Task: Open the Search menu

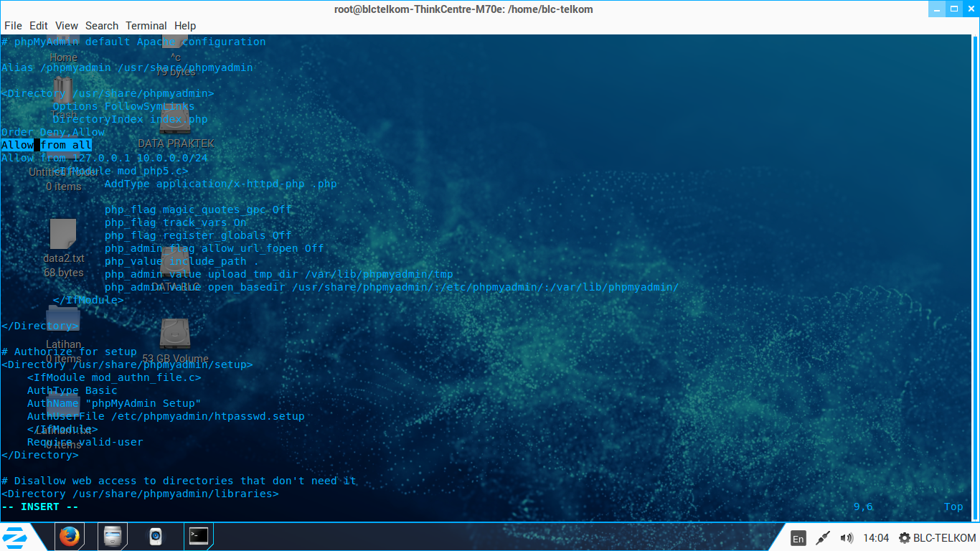Action: tap(102, 26)
